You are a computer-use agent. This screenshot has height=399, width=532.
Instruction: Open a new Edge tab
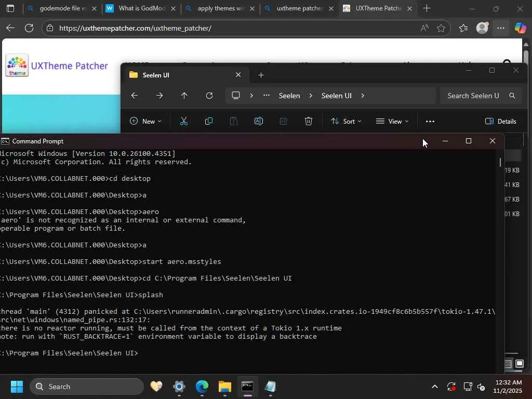tap(427, 8)
